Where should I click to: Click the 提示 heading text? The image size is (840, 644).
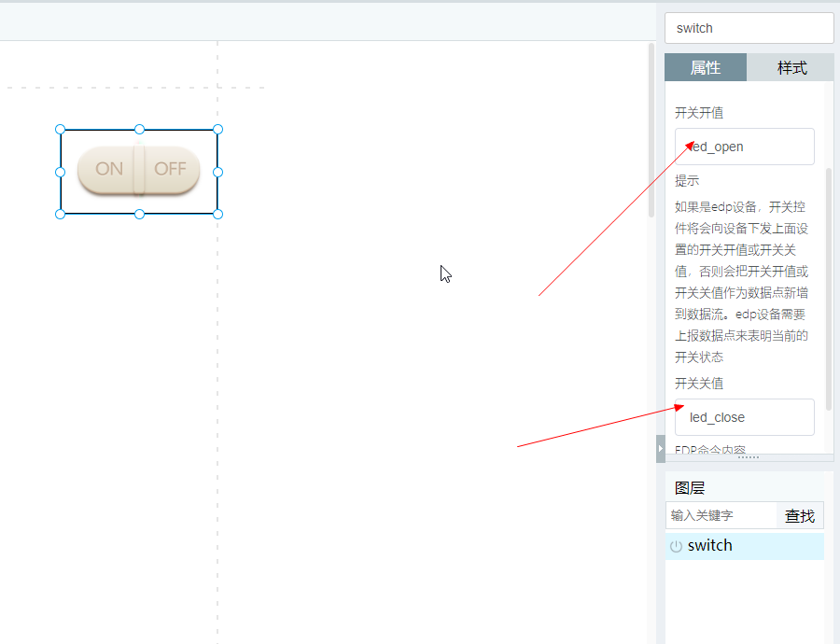coord(687,180)
